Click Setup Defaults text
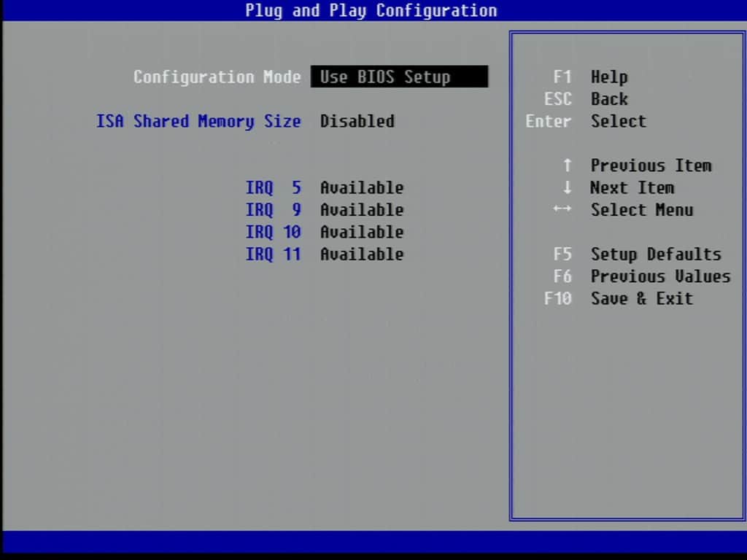The image size is (747, 560). pyautogui.click(x=657, y=254)
